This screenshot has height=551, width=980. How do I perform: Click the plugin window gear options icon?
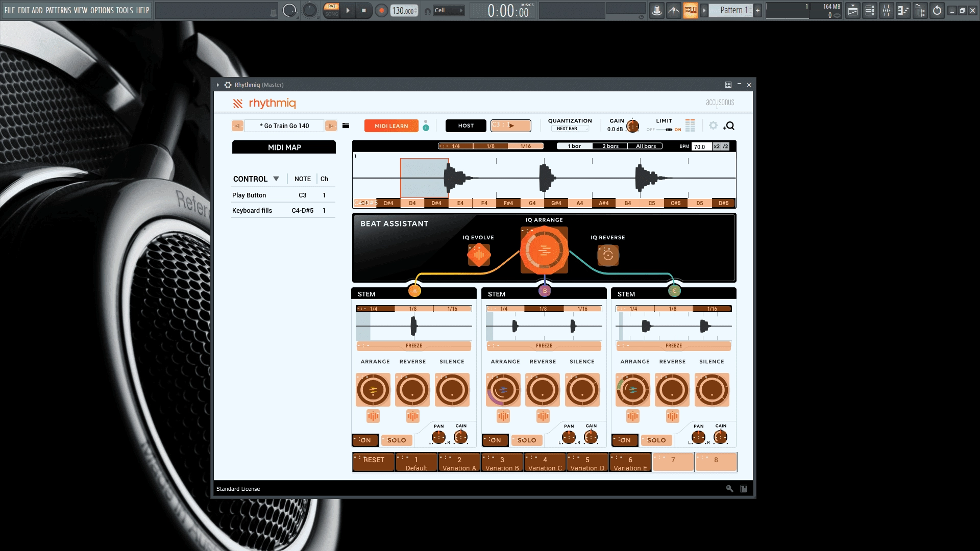228,85
